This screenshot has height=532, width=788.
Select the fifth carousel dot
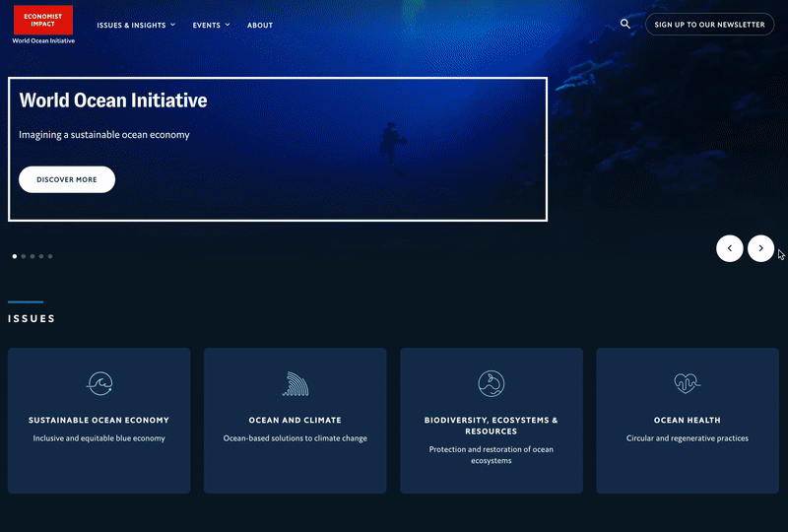[x=50, y=256]
